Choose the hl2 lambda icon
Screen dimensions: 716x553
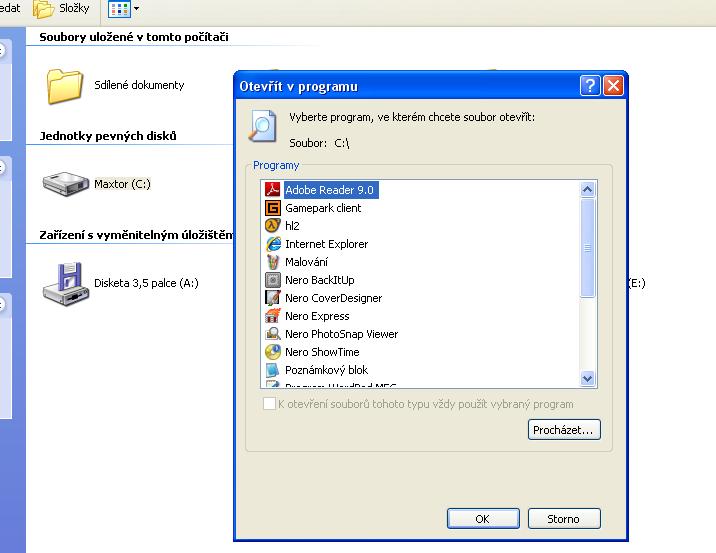coord(273,226)
